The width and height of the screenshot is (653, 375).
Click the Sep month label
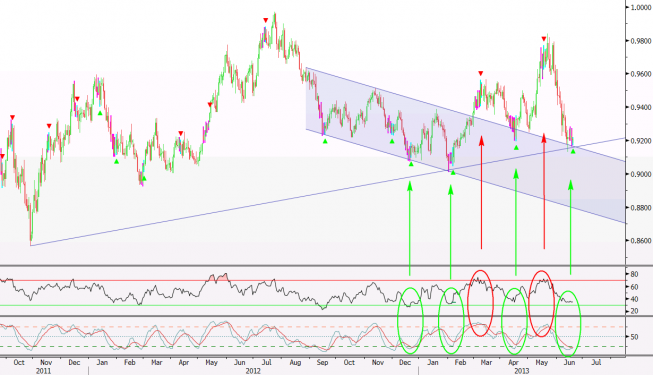pos(322,362)
